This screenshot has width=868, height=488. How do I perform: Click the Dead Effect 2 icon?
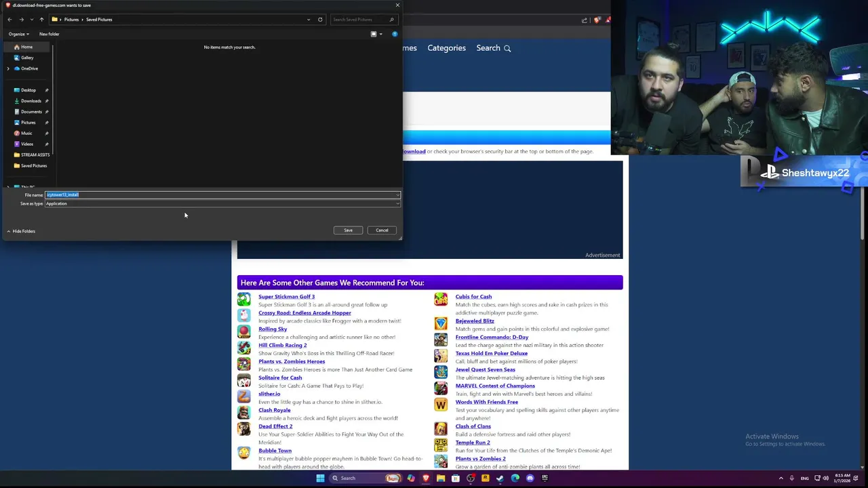pyautogui.click(x=243, y=429)
